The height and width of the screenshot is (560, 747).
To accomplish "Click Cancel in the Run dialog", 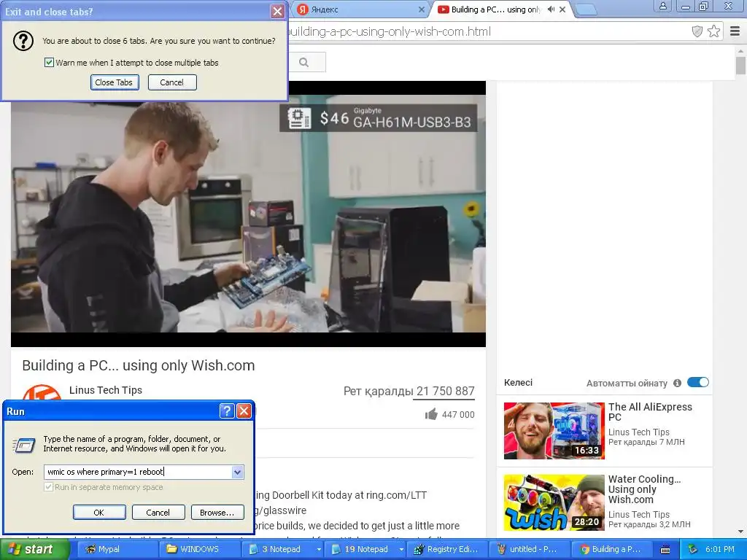I will [x=158, y=513].
